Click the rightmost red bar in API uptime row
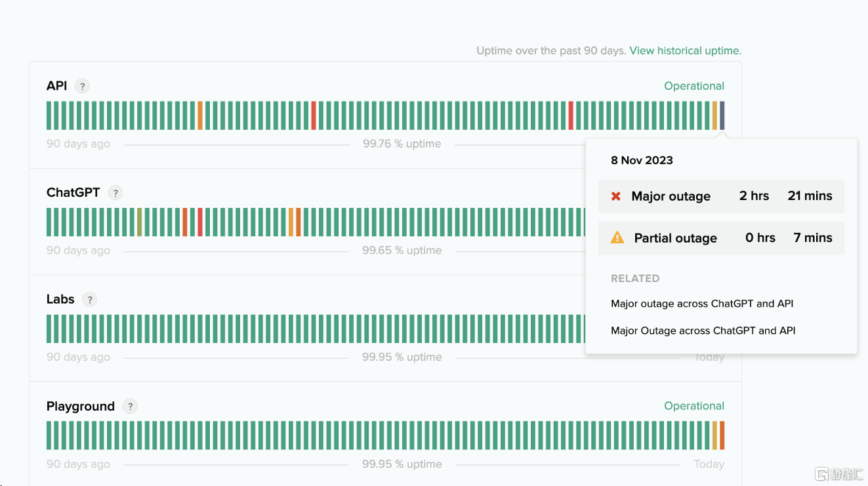868x486 pixels. (x=571, y=115)
